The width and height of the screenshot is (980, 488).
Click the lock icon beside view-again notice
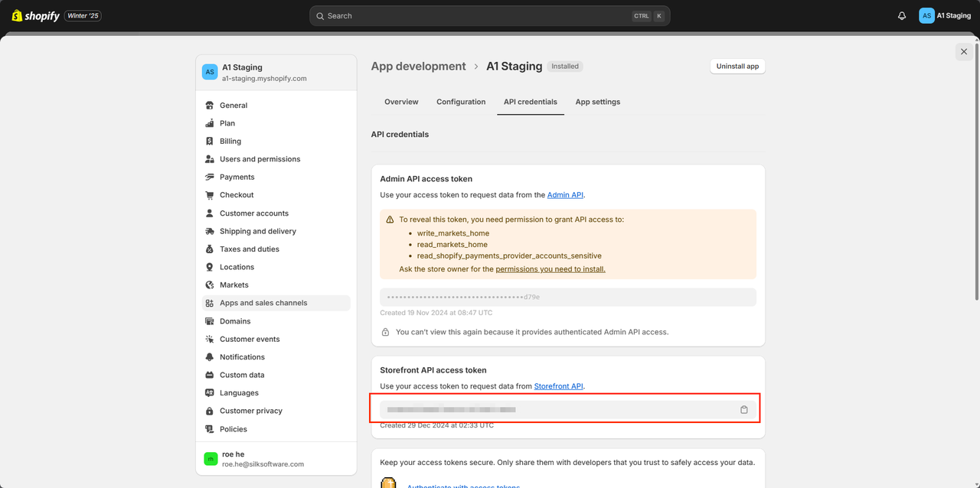click(x=386, y=332)
